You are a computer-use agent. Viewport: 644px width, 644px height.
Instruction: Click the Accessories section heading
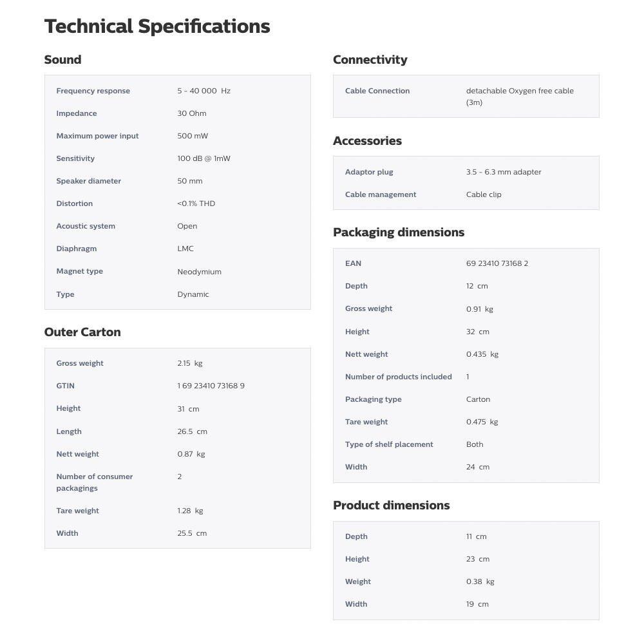(367, 141)
